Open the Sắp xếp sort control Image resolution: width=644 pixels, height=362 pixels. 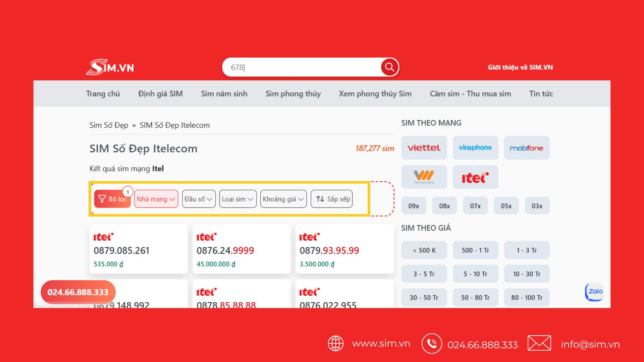(x=331, y=199)
